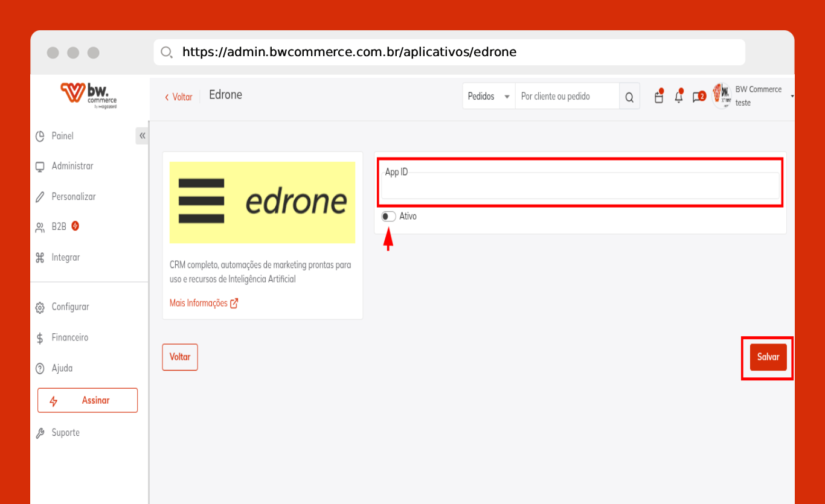The width and height of the screenshot is (825, 504).
Task: Click the lightning badge next to B2B
Action: (x=75, y=226)
